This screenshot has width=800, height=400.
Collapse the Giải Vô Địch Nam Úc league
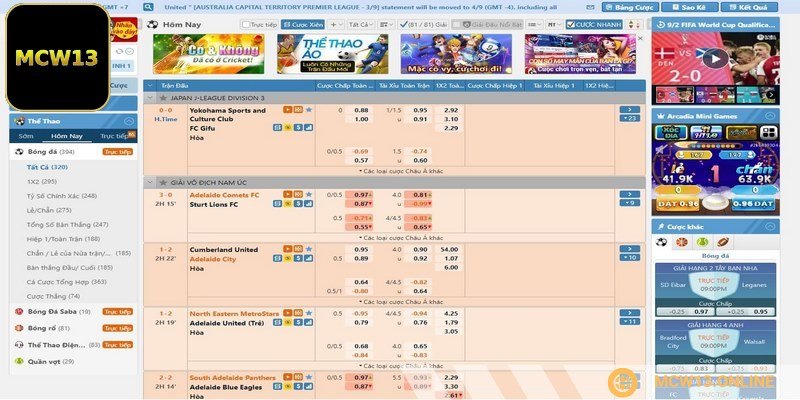149,182
